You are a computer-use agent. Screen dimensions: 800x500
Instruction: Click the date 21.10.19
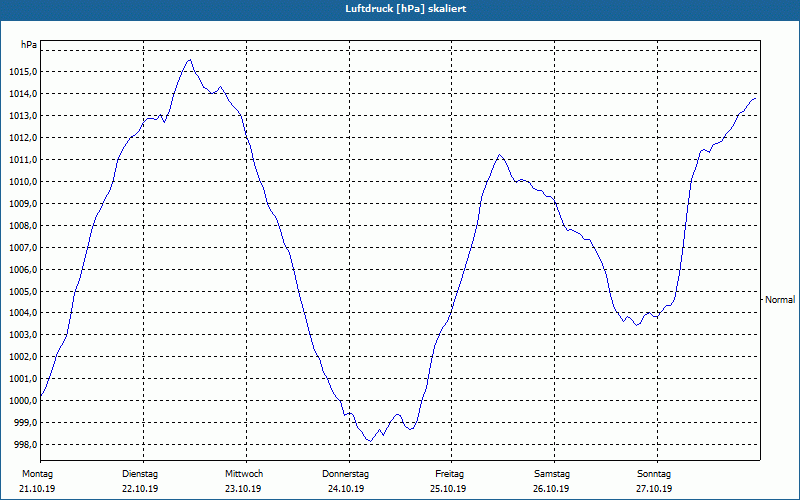coord(37,489)
